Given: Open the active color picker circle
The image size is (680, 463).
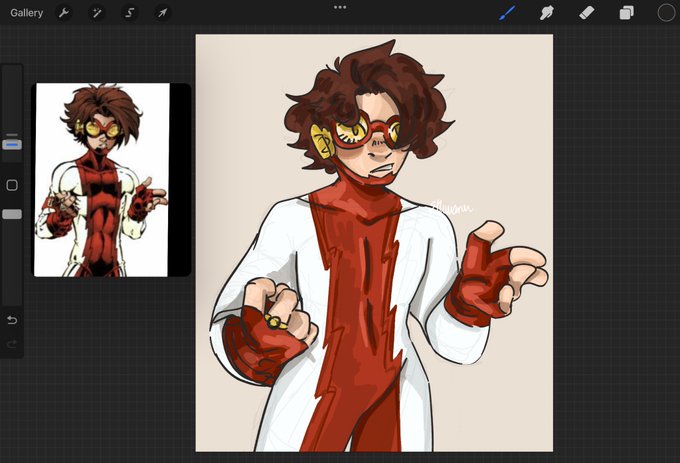Looking at the screenshot, I should (666, 13).
